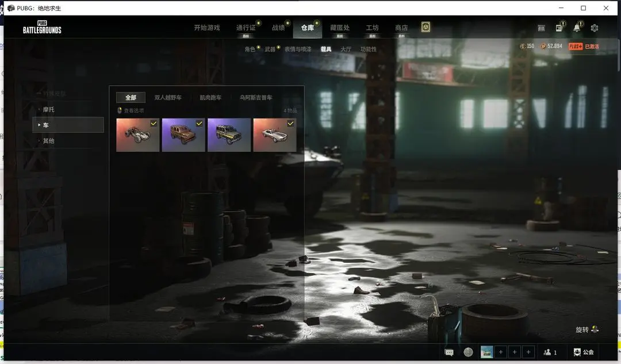Select the white muscle car skin thumbnail
The height and width of the screenshot is (364, 621).
pos(274,135)
